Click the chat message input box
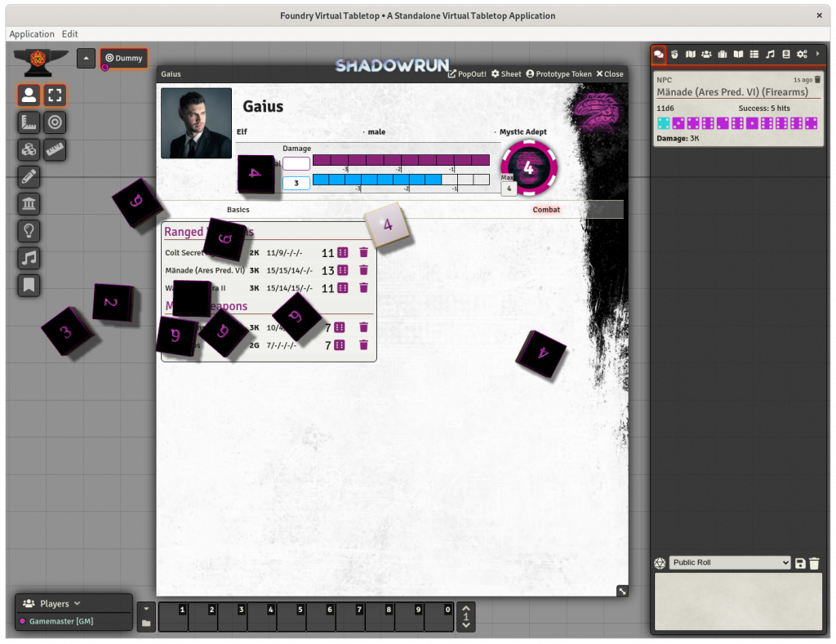This screenshot has width=836, height=644. click(x=738, y=602)
